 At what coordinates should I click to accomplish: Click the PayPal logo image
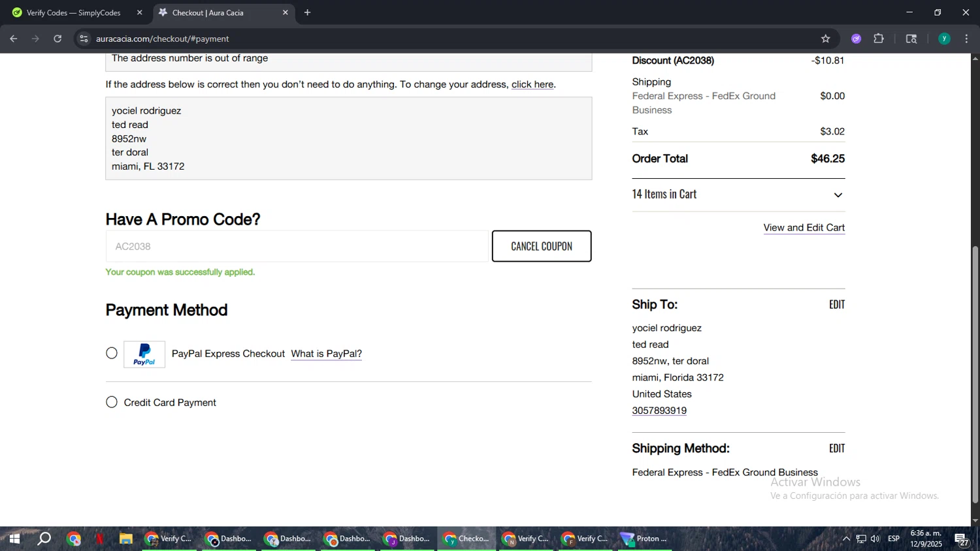(x=144, y=354)
